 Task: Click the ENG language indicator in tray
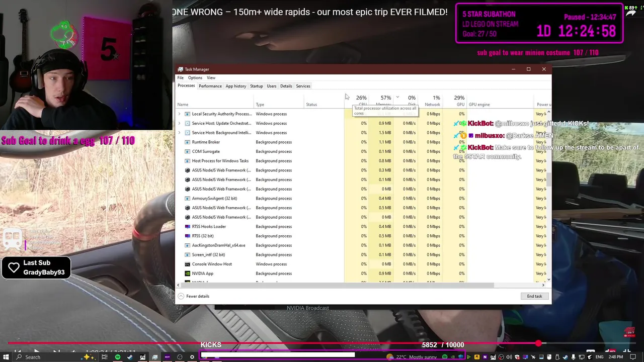(600, 357)
